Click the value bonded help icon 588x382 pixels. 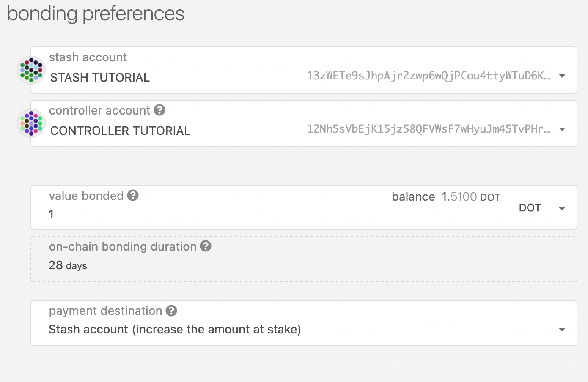point(133,196)
